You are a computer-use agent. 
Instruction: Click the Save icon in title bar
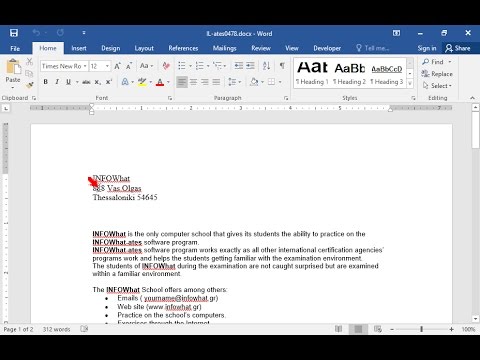(x=14, y=33)
